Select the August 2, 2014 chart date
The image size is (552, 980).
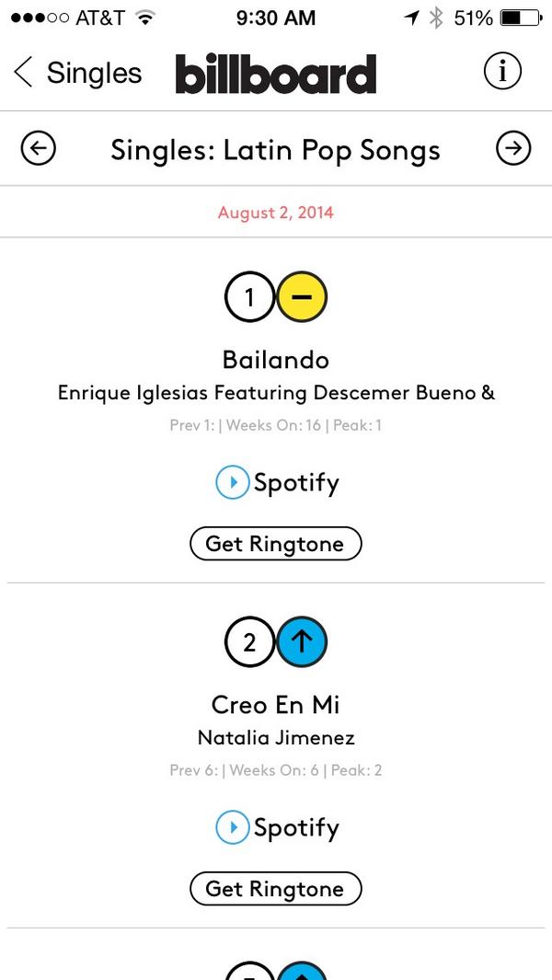276,213
